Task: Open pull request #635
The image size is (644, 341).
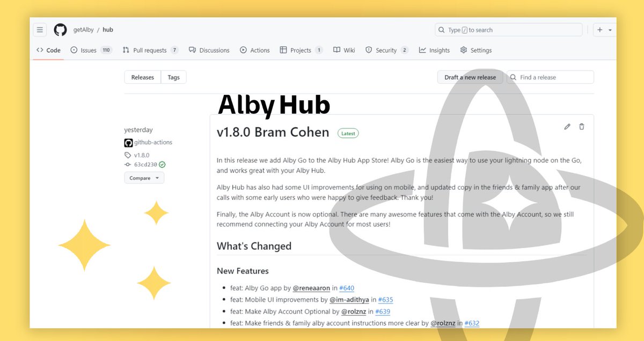Action: point(386,300)
